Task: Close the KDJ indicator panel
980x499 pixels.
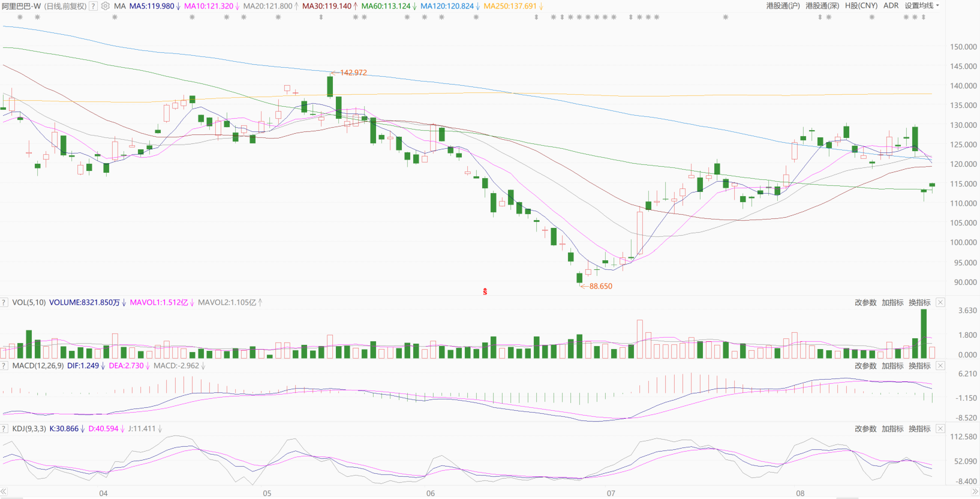Action: point(940,429)
